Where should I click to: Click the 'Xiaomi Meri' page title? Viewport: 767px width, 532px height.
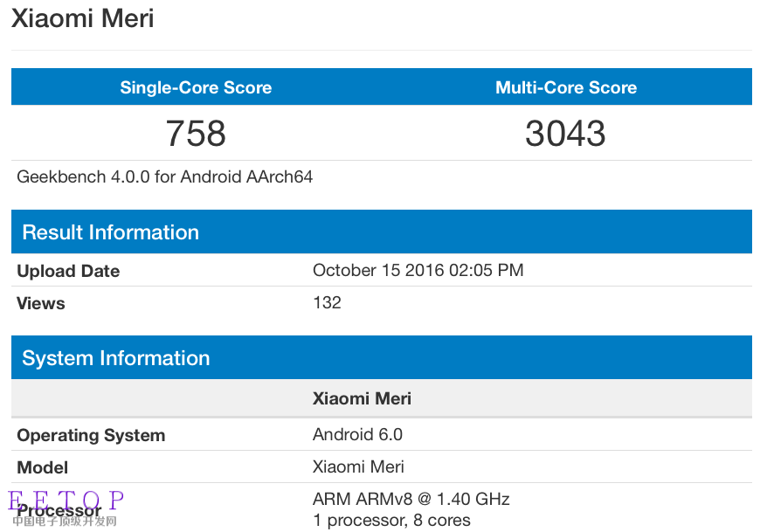pyautogui.click(x=83, y=18)
